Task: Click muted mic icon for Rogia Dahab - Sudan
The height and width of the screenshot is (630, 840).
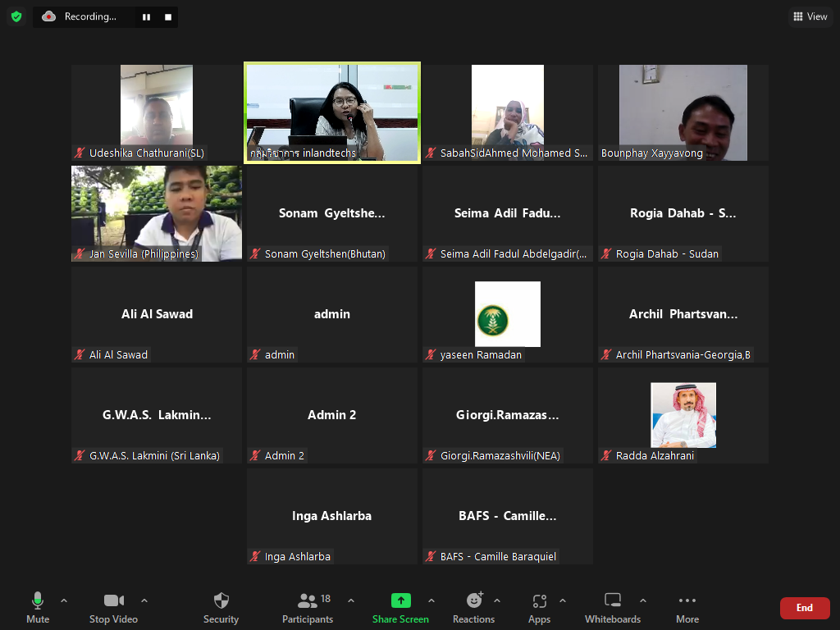Action: coord(606,254)
